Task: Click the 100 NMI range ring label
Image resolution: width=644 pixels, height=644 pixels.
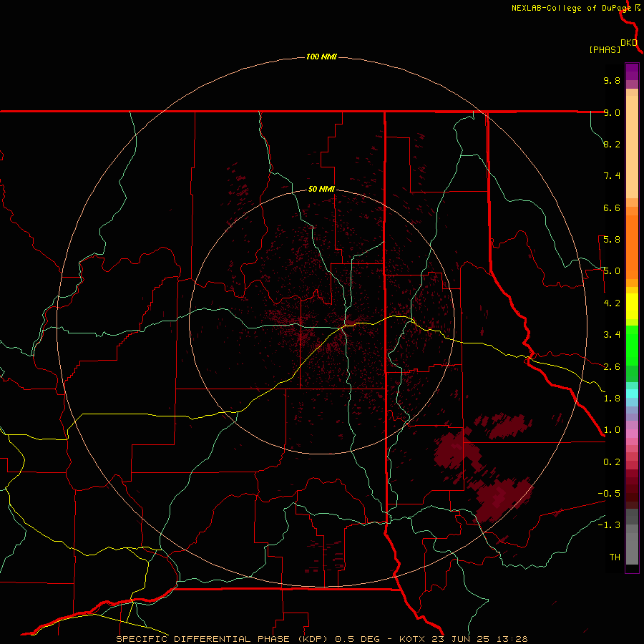Action: pos(321,57)
